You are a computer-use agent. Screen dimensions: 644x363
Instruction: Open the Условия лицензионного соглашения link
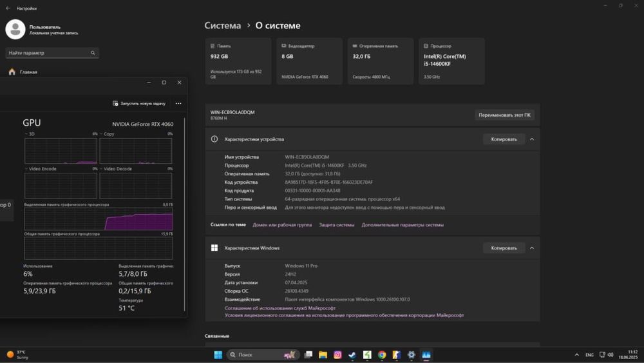click(344, 315)
